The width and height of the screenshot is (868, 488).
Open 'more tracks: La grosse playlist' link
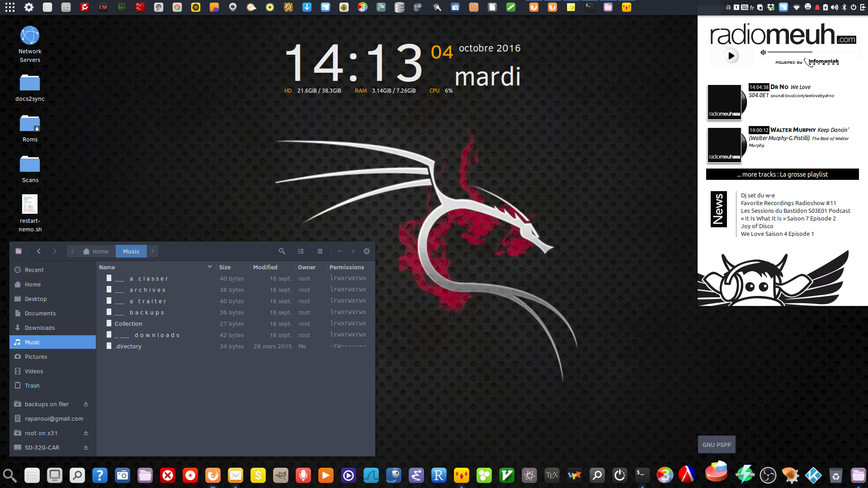(782, 174)
